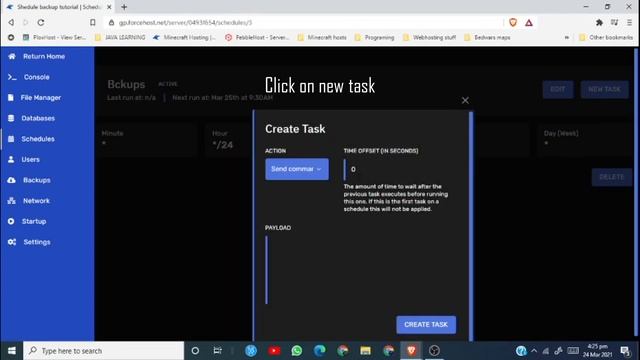Image resolution: width=640 pixels, height=360 pixels.
Task: Click the taskbar clock showing 4:25 pm
Action: point(597,351)
